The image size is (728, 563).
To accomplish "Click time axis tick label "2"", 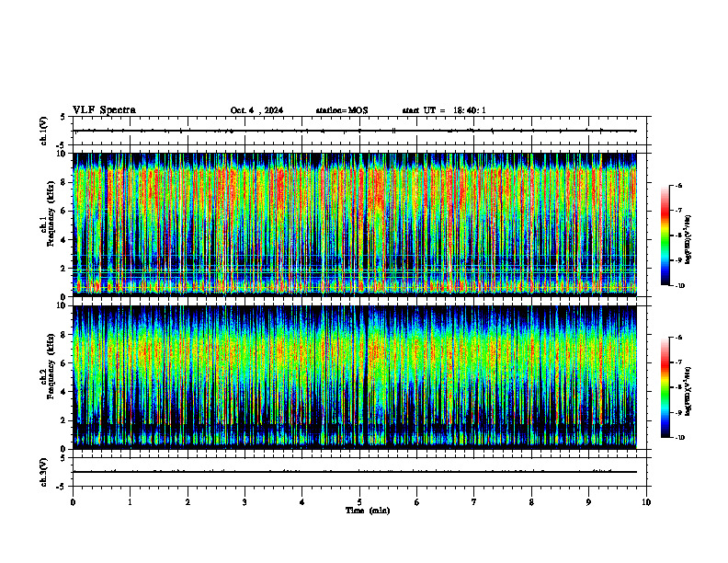I will (188, 502).
